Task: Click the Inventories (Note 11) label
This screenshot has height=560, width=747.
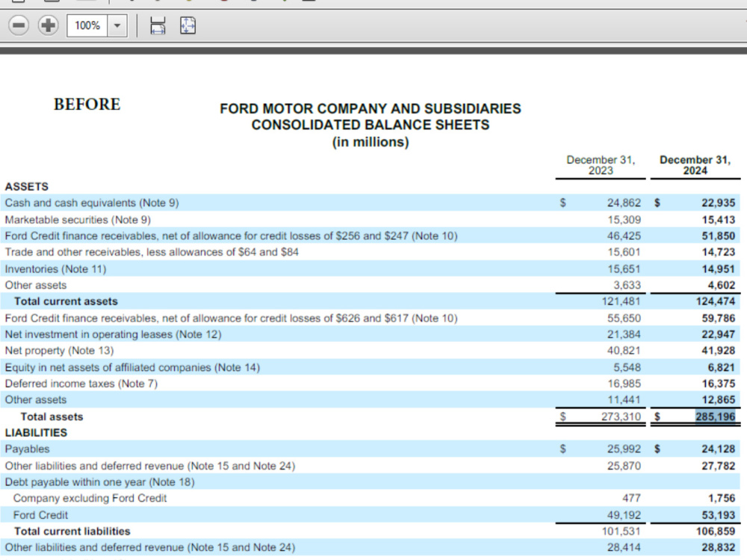Action: [55, 269]
